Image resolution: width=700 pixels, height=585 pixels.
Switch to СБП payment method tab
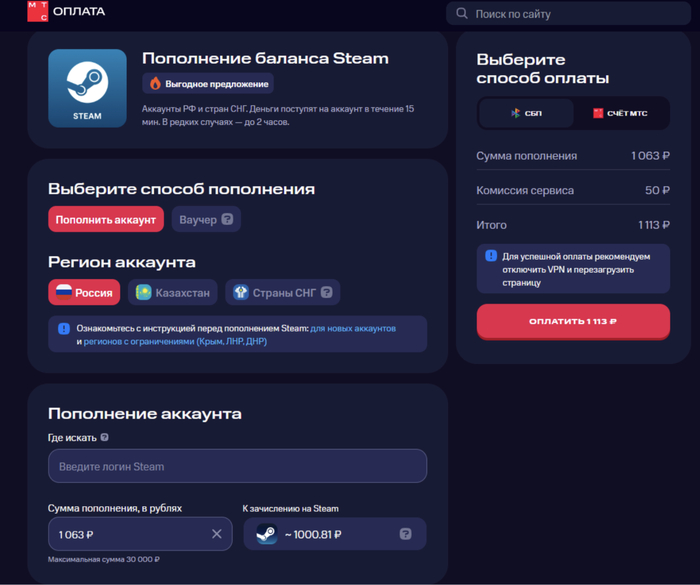[x=526, y=113]
